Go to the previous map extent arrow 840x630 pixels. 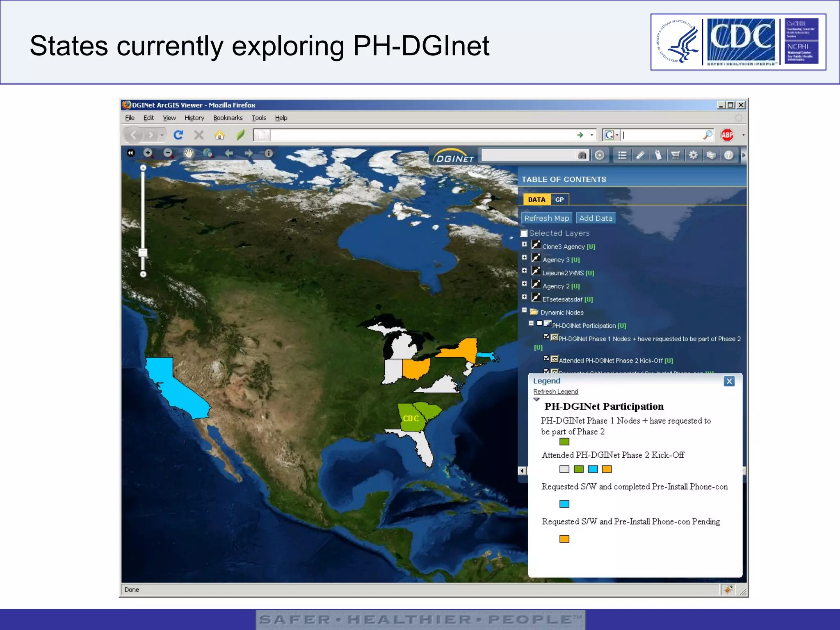point(229,153)
